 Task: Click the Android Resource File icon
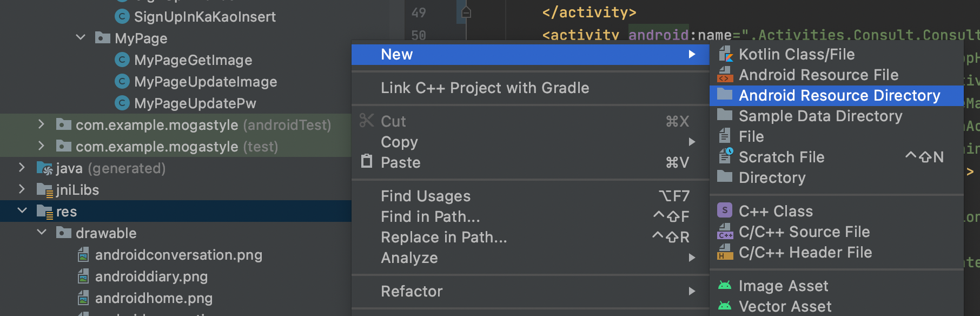coord(725,75)
